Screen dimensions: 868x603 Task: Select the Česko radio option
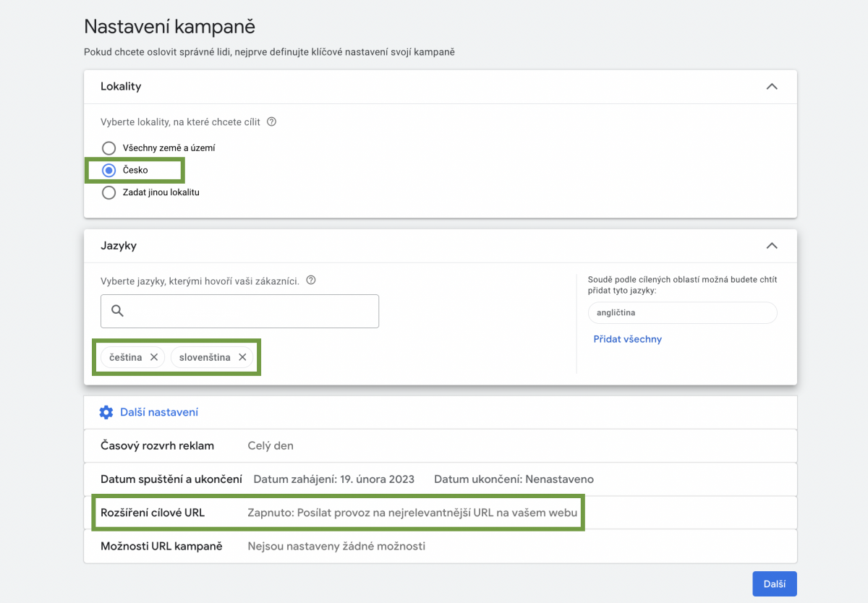[109, 171]
